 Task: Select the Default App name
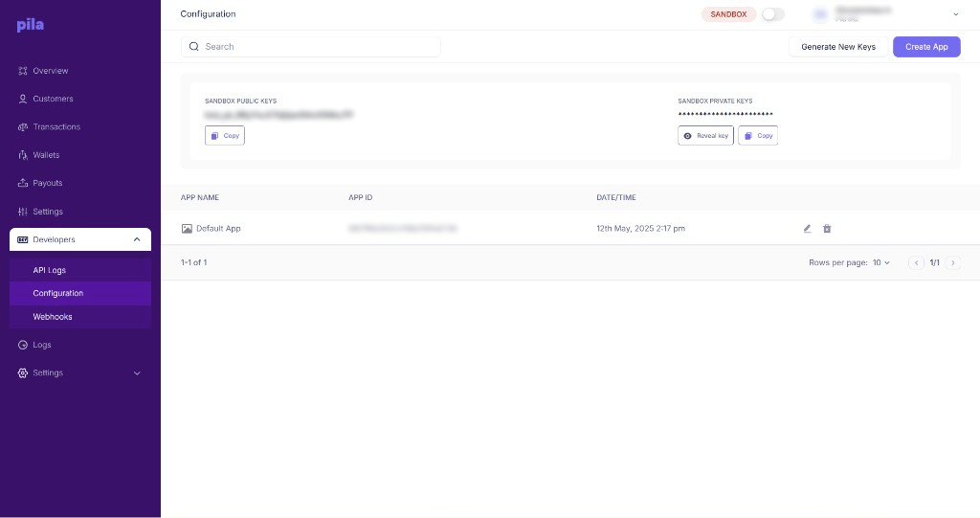tap(218, 228)
